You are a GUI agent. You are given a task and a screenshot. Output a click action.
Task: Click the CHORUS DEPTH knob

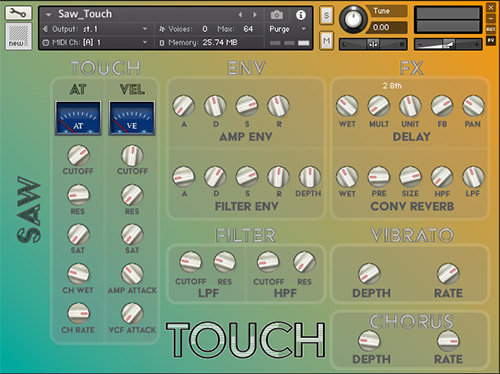pos(369,341)
